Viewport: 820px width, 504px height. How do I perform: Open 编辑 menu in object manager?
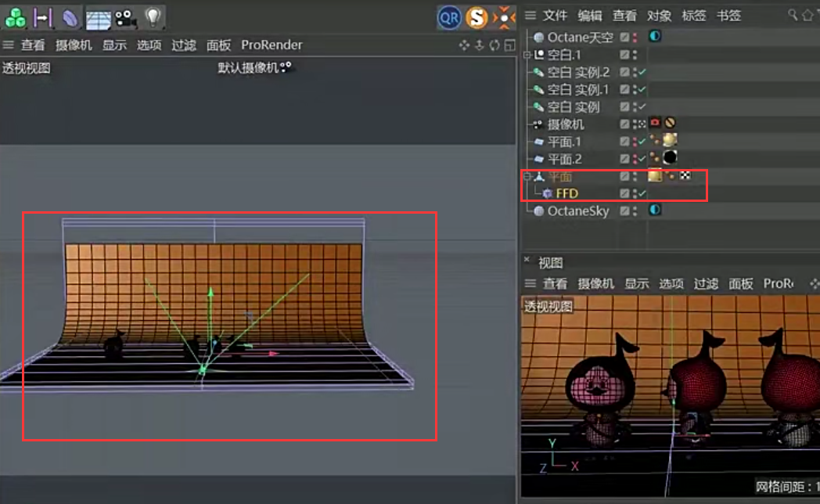tap(590, 16)
